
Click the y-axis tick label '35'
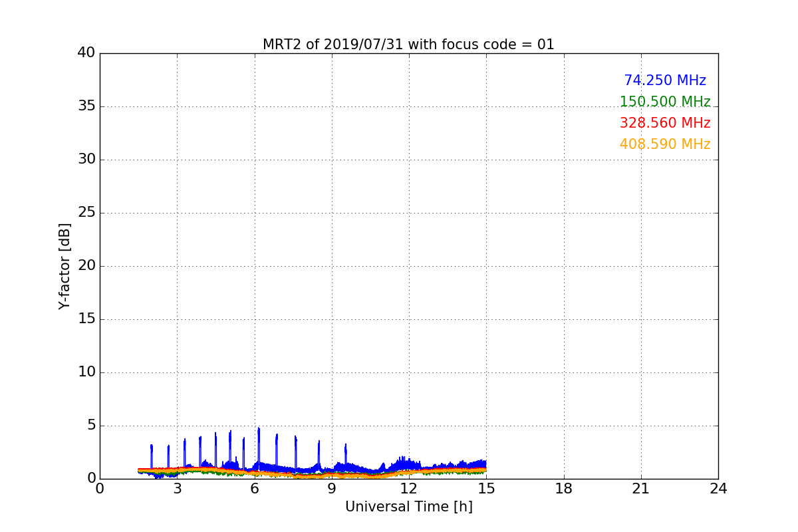[86, 106]
